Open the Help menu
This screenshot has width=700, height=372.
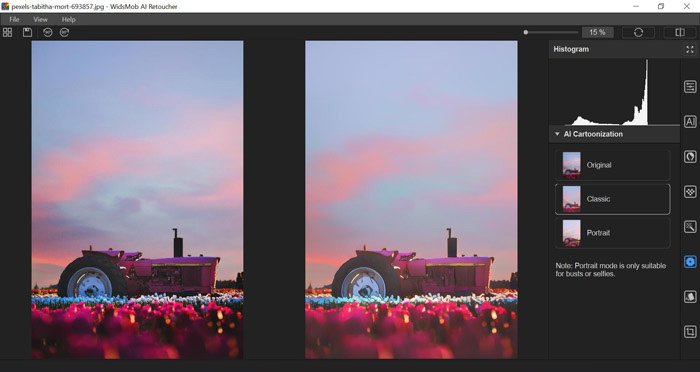point(68,20)
